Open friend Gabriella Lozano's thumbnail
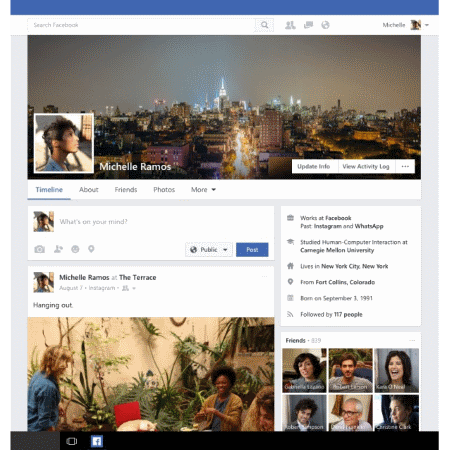 (304, 370)
